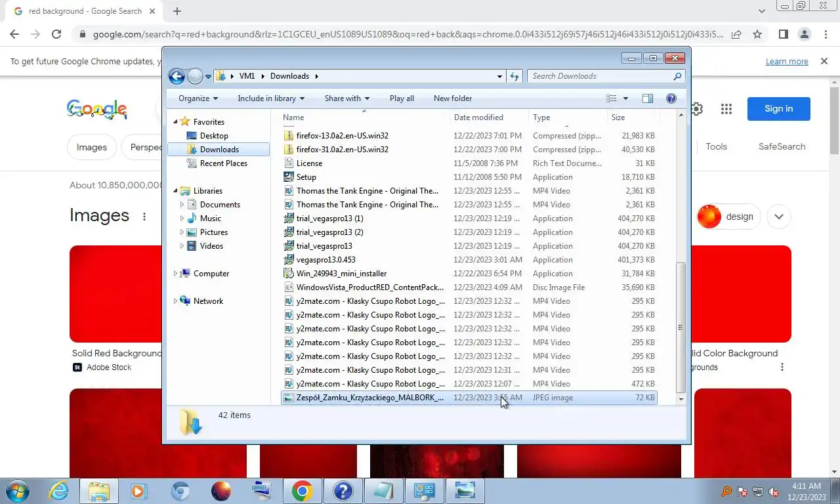Screen dimensions: 840x504
Task: Open Windows Start menu orb
Action: click(18, 490)
